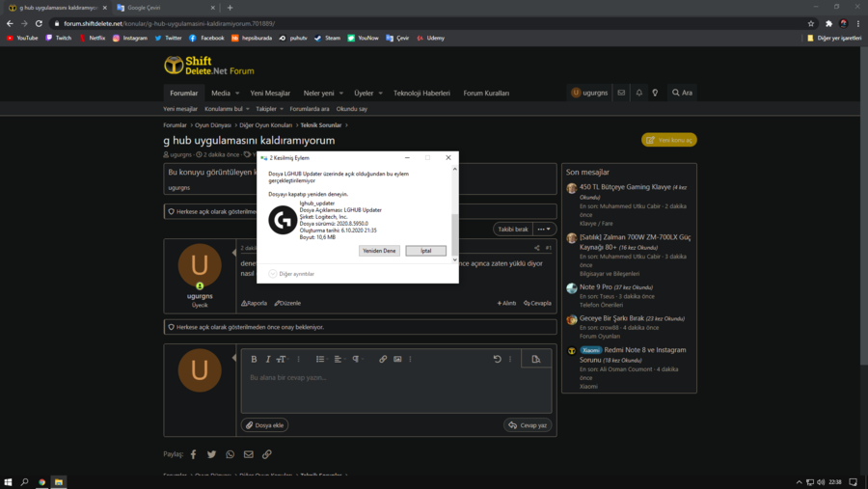Click the Dosya ekle attach button
The height and width of the screenshot is (489, 868).
[264, 425]
